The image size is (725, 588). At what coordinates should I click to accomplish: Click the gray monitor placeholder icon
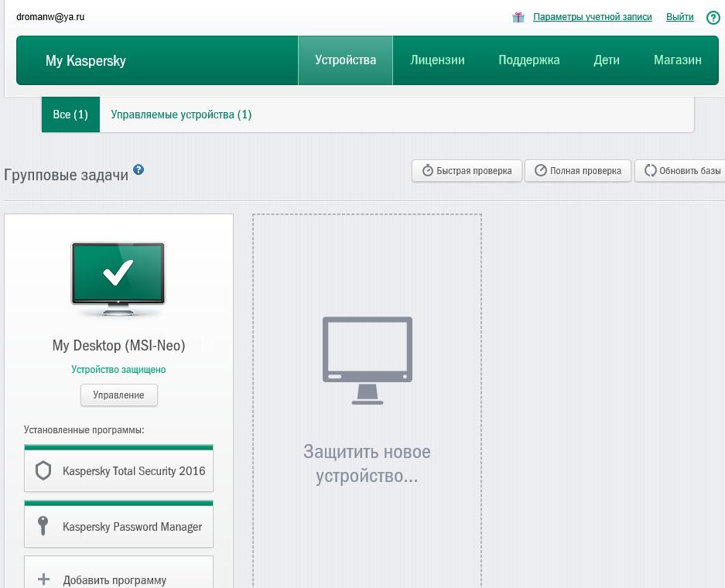tap(367, 361)
